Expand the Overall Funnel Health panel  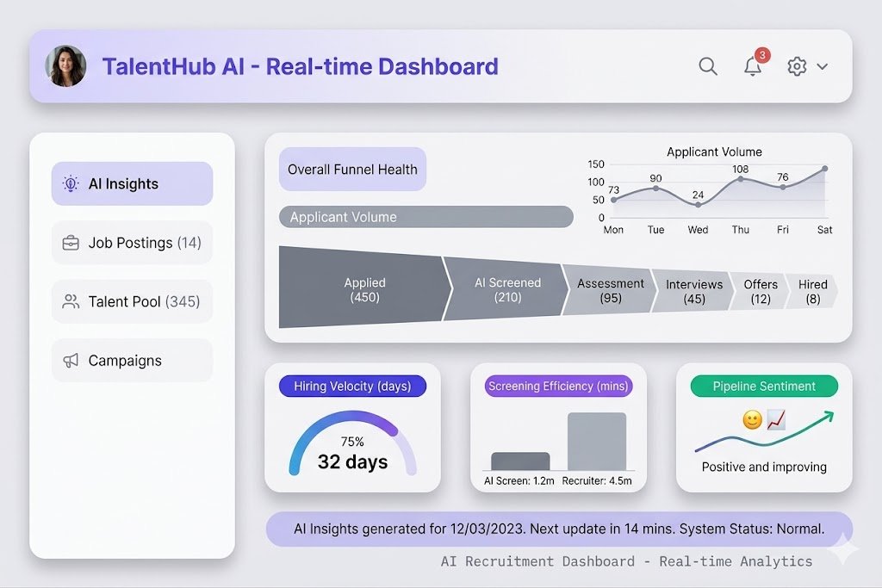[352, 169]
